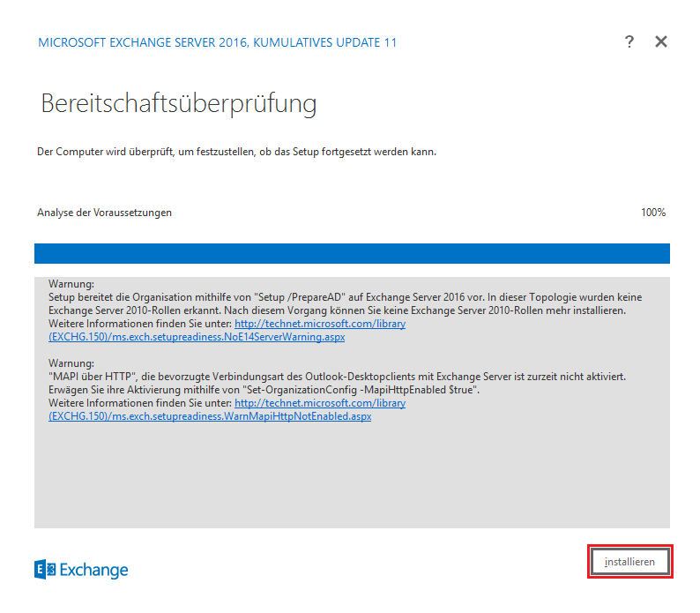Screen dimensions: 700x613
Task: Open the technet link in the first warning
Action: pos(319,324)
